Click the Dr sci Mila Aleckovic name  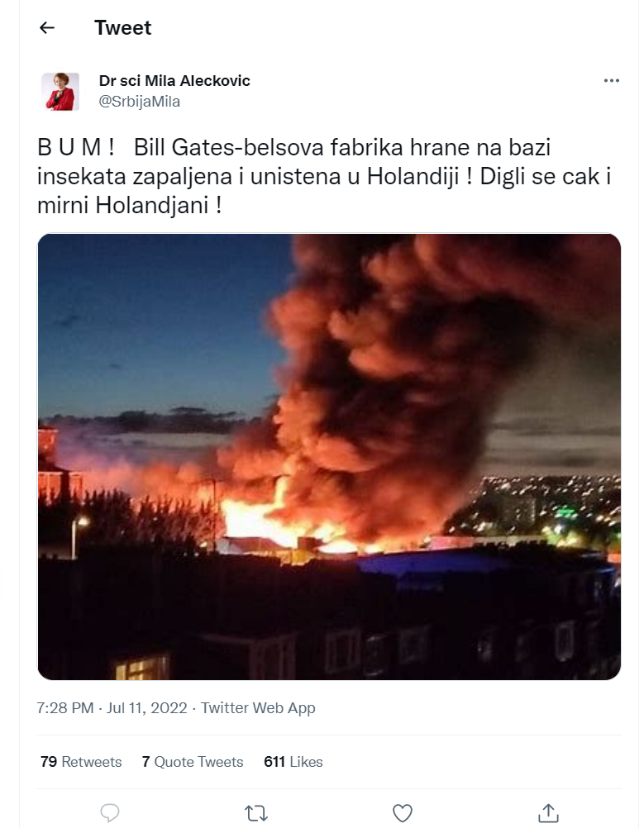174,81
